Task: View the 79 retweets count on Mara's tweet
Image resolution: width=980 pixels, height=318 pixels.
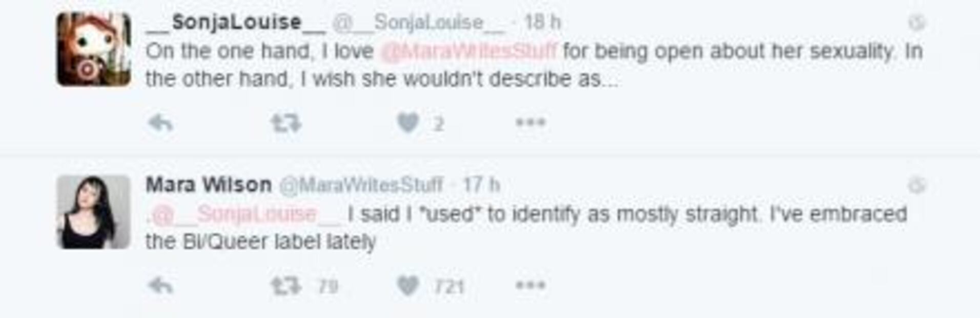Action: pyautogui.click(x=328, y=286)
